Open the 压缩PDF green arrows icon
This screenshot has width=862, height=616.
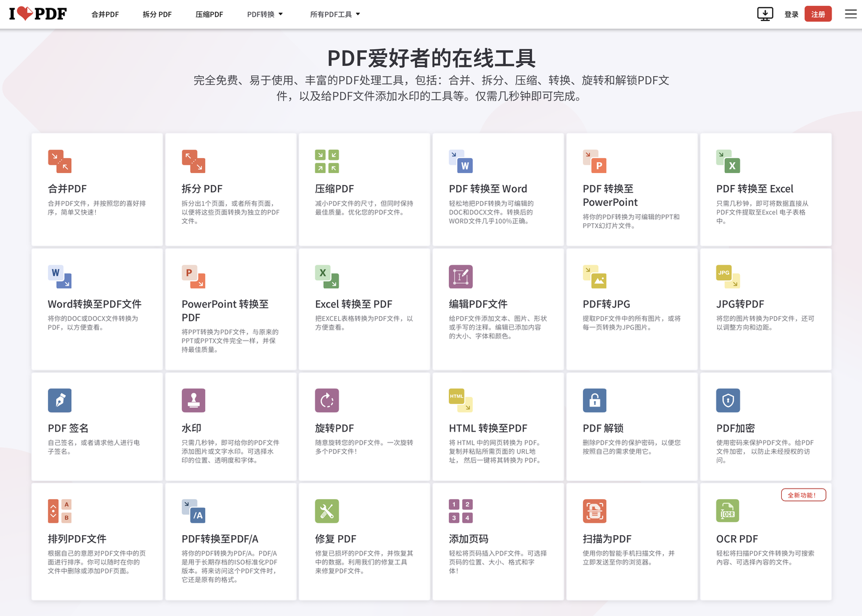pos(327,161)
